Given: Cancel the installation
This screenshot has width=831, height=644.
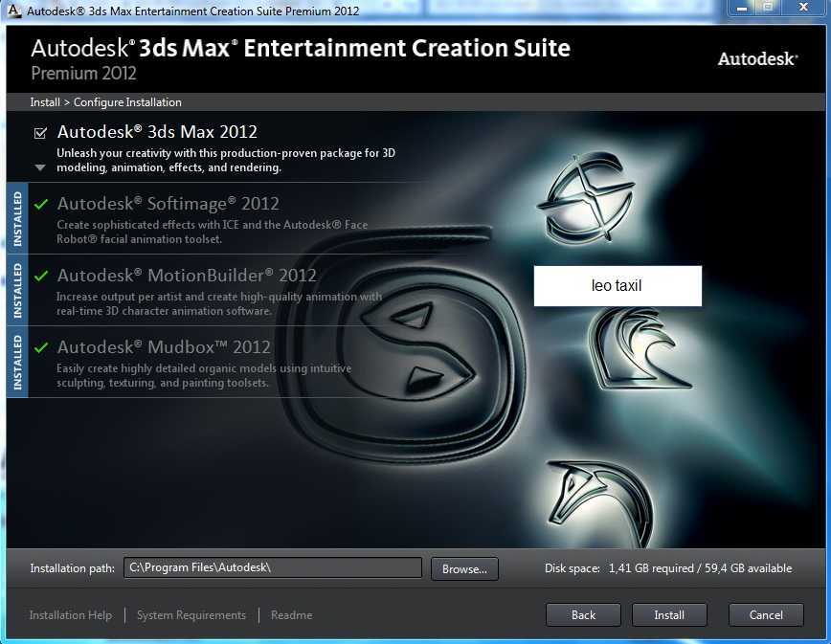Looking at the screenshot, I should pos(766,615).
